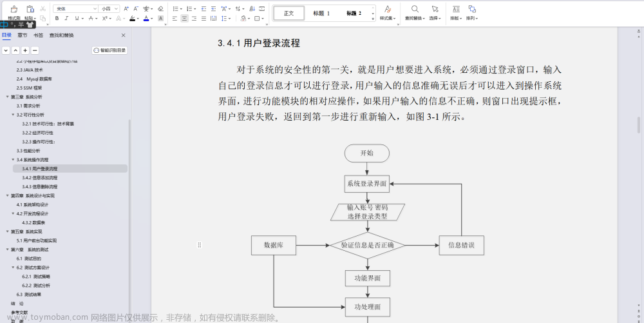Select outline entry 2.3 JAVA 技术
The width and height of the screenshot is (644, 323).
[x=30, y=70]
